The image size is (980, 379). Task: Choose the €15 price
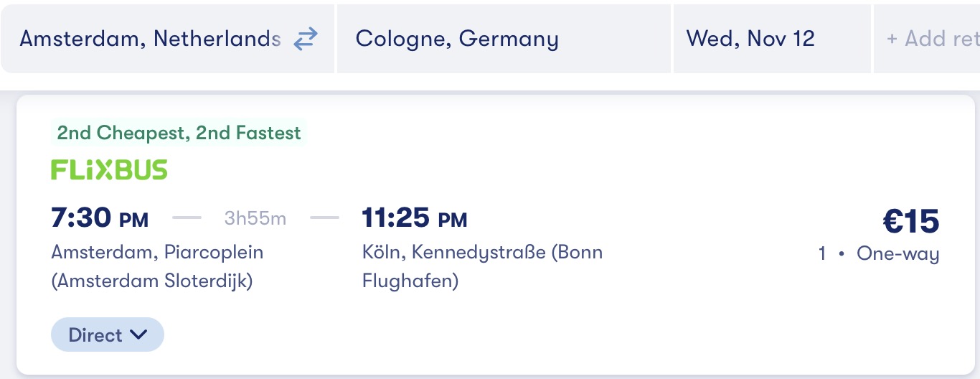point(910,221)
